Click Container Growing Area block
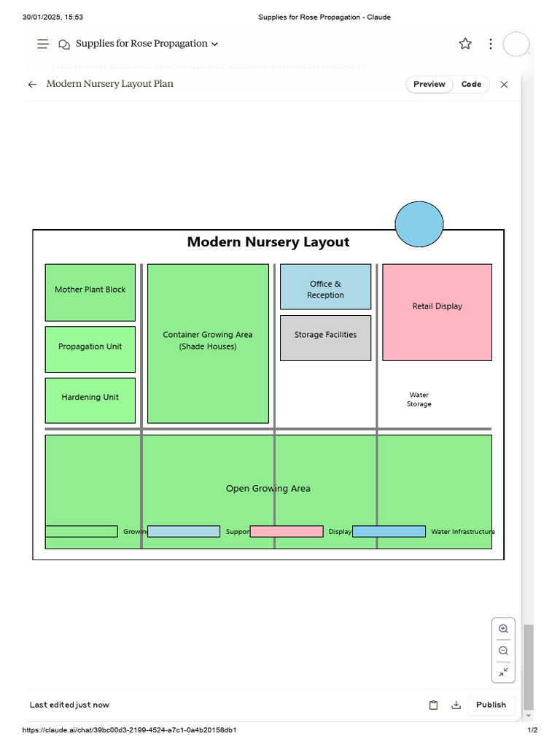 point(208,344)
